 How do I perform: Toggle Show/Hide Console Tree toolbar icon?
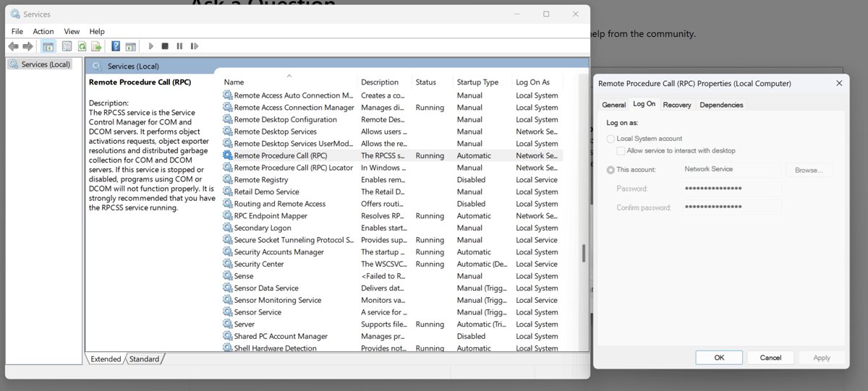coord(48,46)
